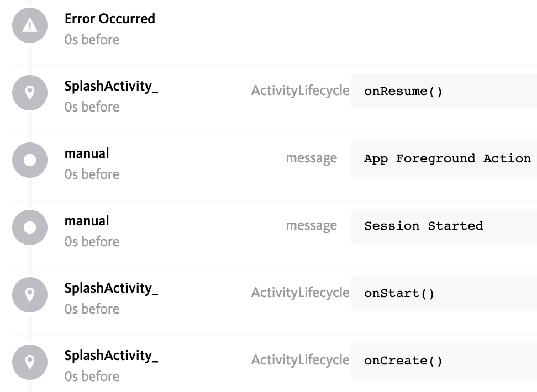Click the Error Occurred warning triangle icon

29,25
